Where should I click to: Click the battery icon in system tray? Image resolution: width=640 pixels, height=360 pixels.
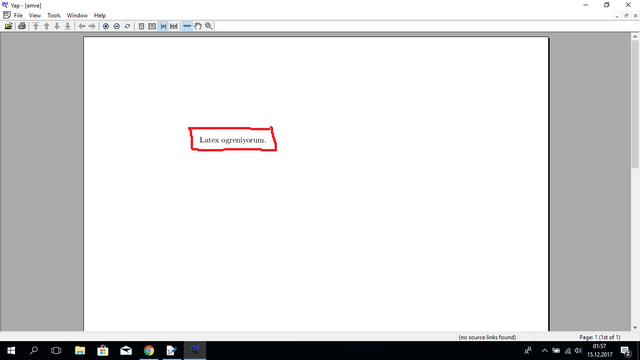(x=556, y=351)
